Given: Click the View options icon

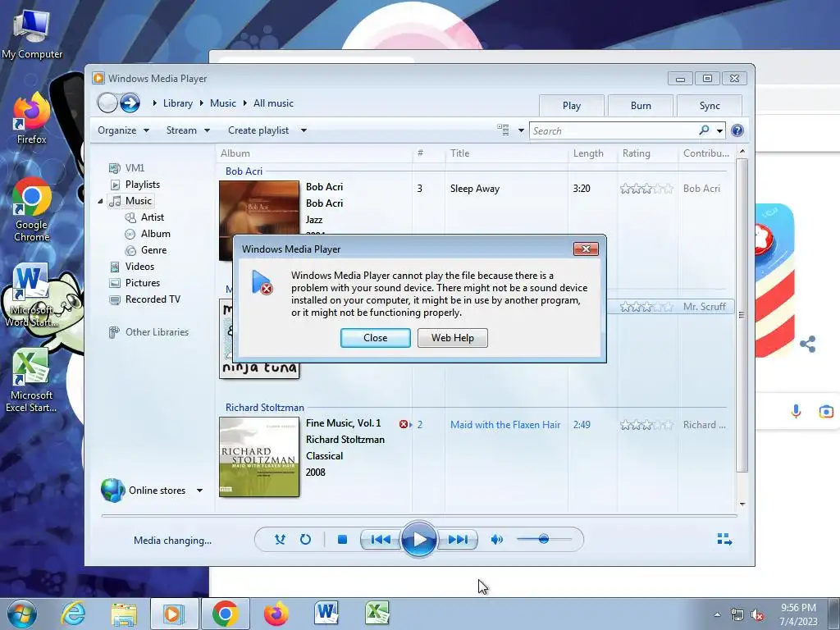Looking at the screenshot, I should [x=503, y=130].
